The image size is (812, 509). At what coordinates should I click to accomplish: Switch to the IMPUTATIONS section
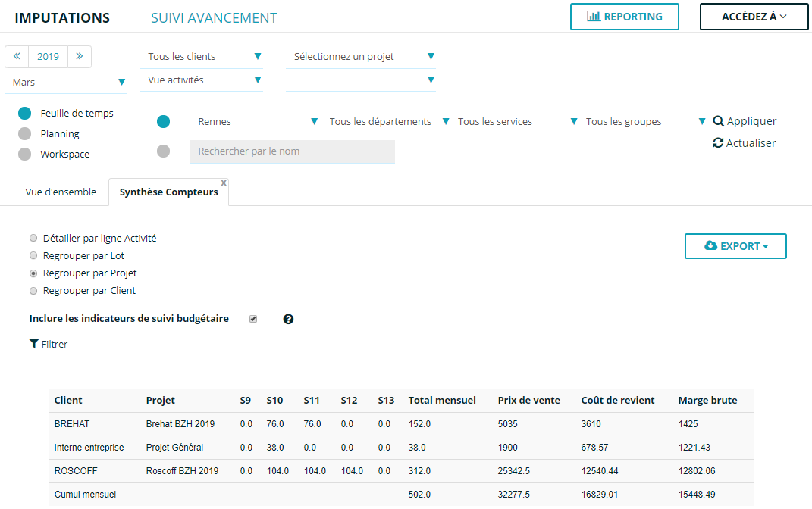pyautogui.click(x=62, y=17)
